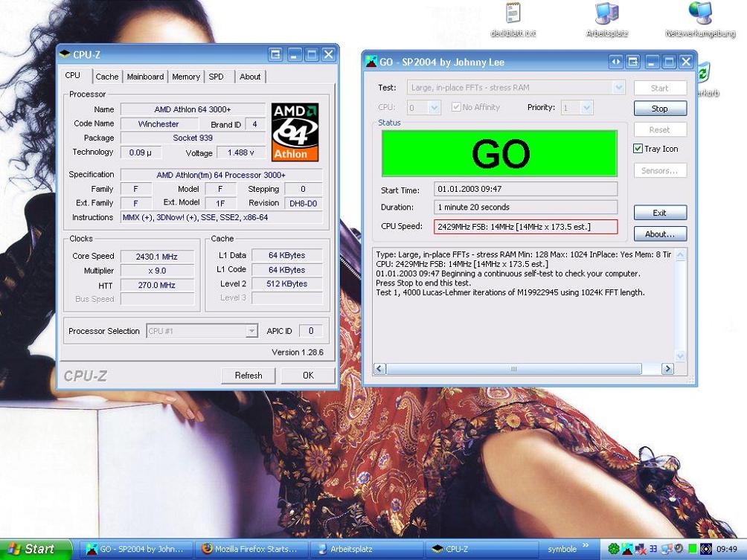Click Refresh in CPU-Z
The width and height of the screenshot is (747, 560).
click(249, 376)
